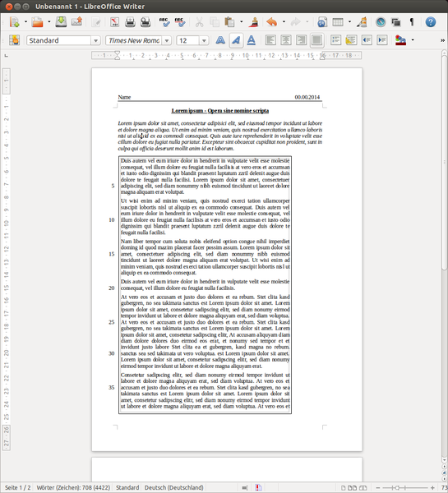Apply the font color
The width and height of the screenshot is (448, 493).
(x=400, y=40)
